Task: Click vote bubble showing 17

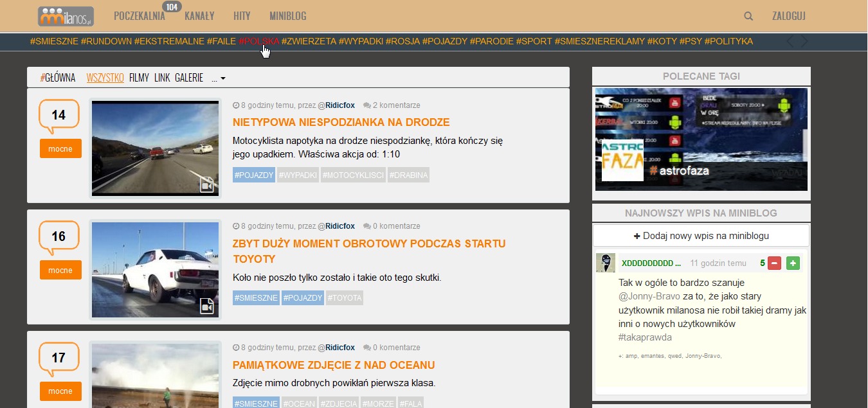Action: (59, 358)
